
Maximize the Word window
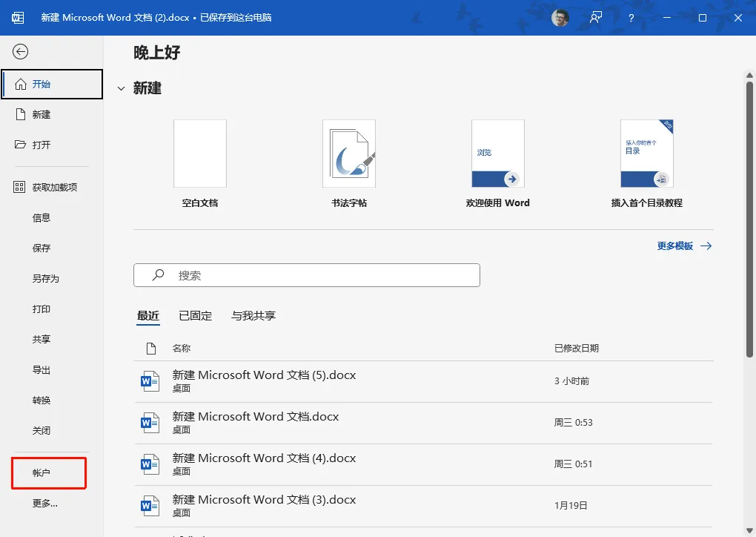703,18
